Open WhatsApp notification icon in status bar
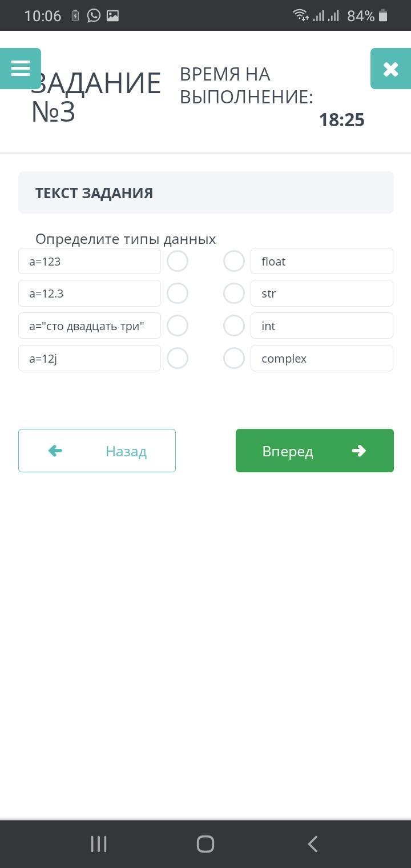The height and width of the screenshot is (868, 411). click(94, 15)
